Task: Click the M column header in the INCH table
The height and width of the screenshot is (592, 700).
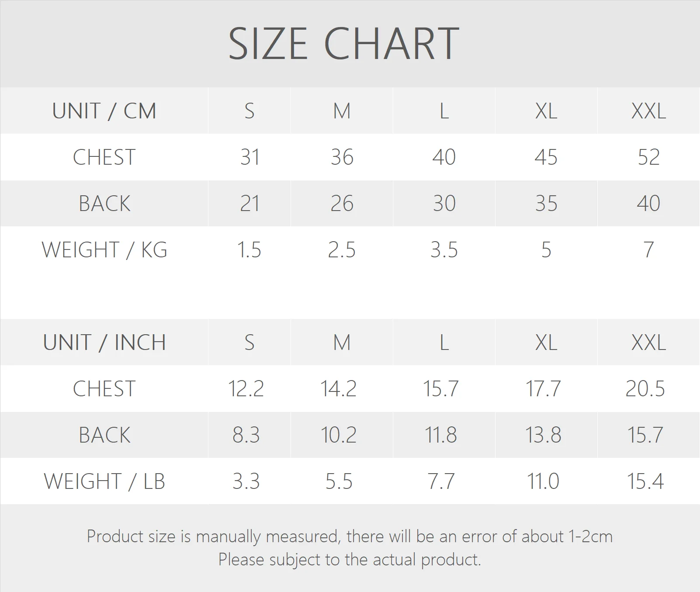Action: (342, 343)
